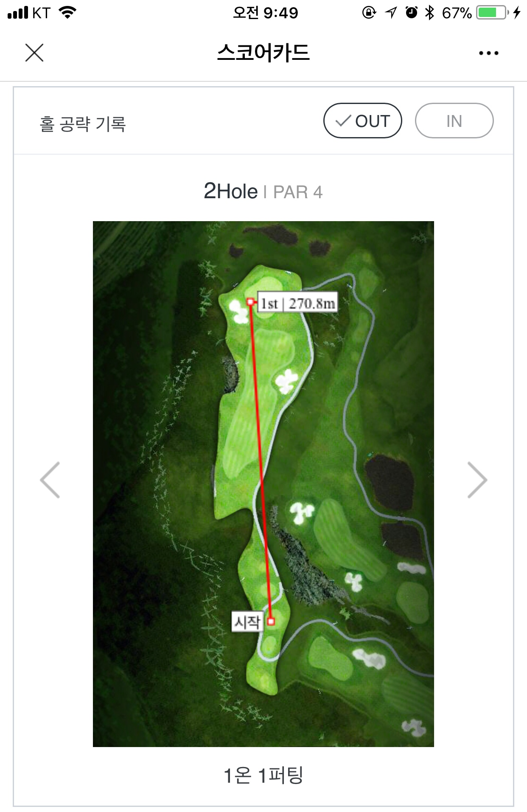Go to the previous hole with left chevron

tap(50, 480)
